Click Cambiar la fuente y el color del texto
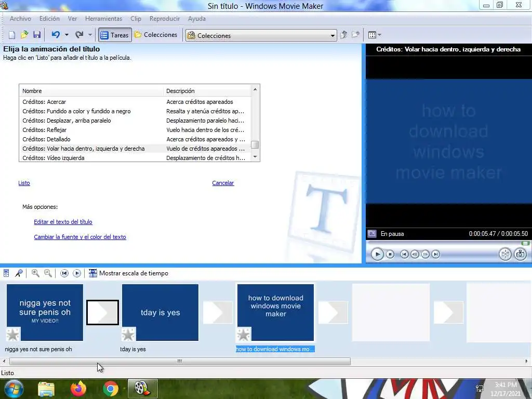Viewport: 532px width, 399px height. (80, 237)
